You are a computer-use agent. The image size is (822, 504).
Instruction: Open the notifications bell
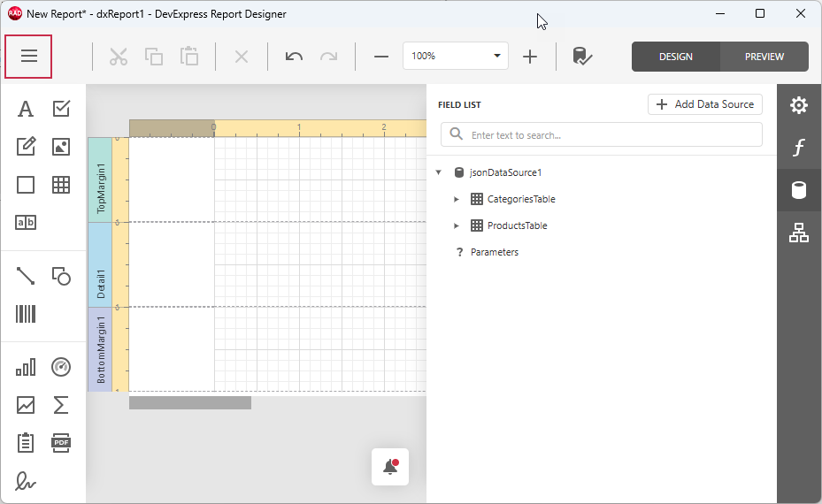pyautogui.click(x=390, y=467)
